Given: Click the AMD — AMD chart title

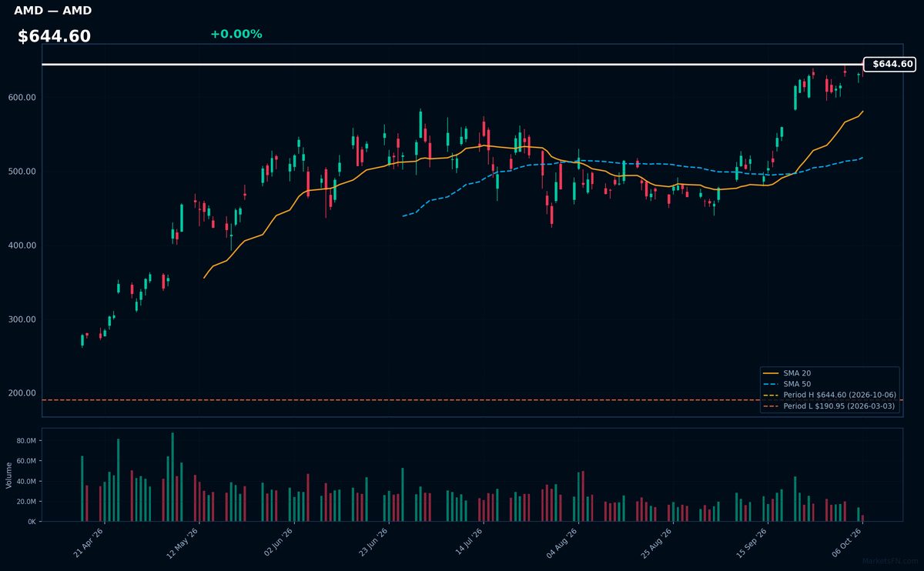Looking at the screenshot, I should 52,11.
